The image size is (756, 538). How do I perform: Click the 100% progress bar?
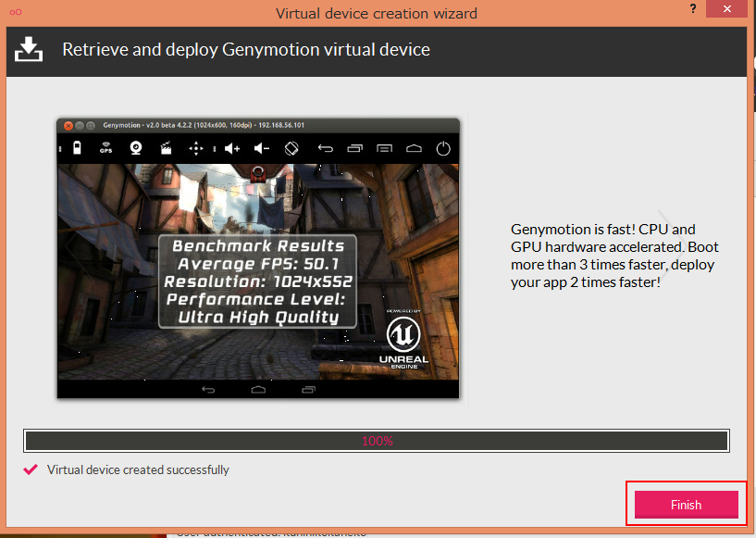pyautogui.click(x=377, y=441)
